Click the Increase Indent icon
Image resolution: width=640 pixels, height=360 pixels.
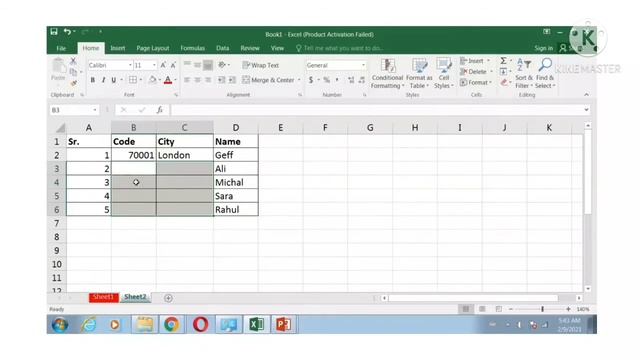tap(232, 80)
